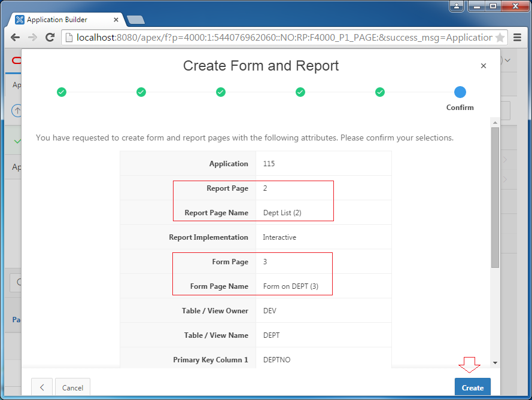Bookmark this page with the star icon
Image resolution: width=532 pixels, height=400 pixels.
500,38
